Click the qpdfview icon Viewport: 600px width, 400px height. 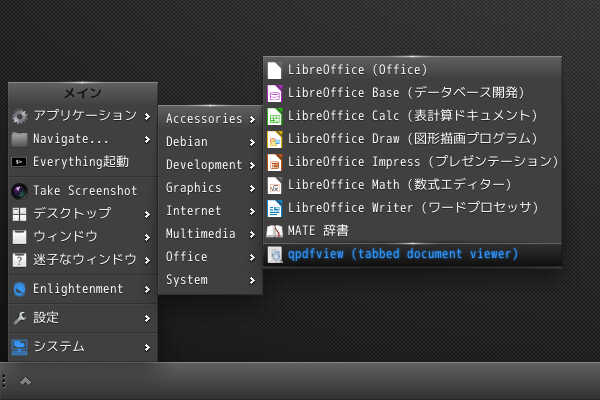pyautogui.click(x=274, y=255)
